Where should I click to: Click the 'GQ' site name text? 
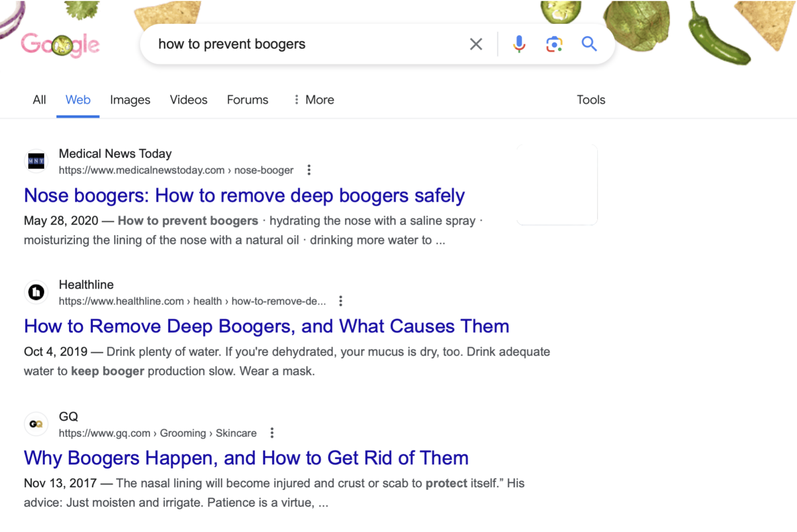click(68, 416)
